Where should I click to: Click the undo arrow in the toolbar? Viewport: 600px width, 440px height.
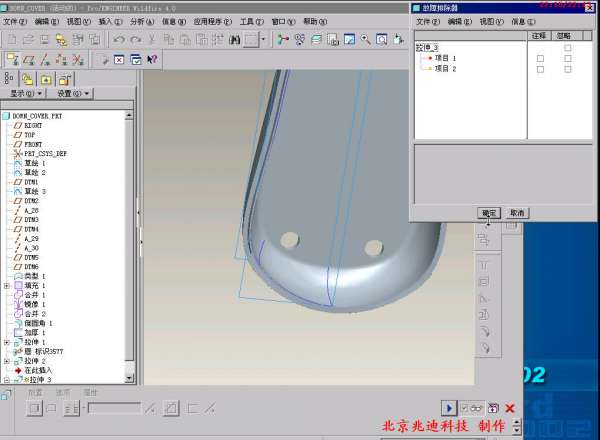click(x=119, y=40)
